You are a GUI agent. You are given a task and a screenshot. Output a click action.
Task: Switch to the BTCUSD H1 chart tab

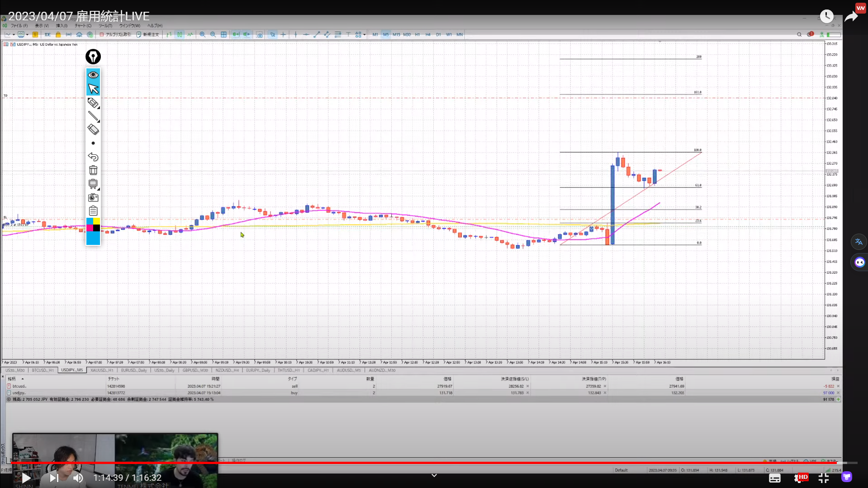[43, 370]
